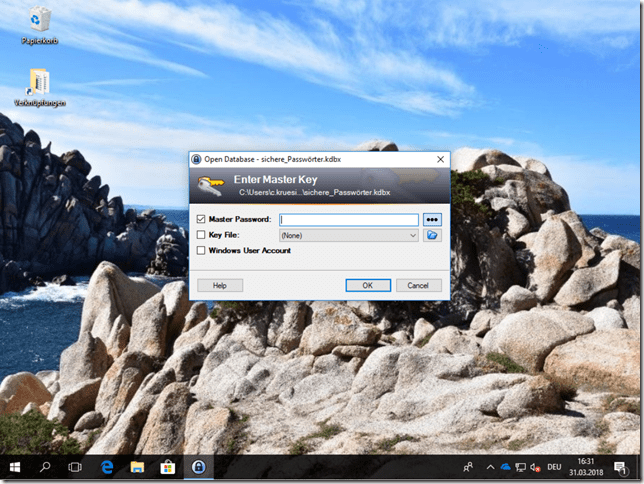Enable the Windows User Account checkbox

[x=201, y=250]
